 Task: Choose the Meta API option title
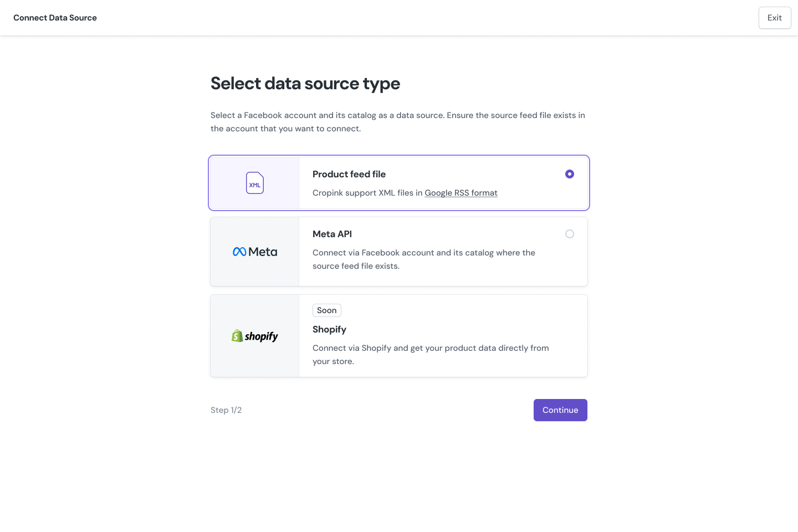(332, 234)
